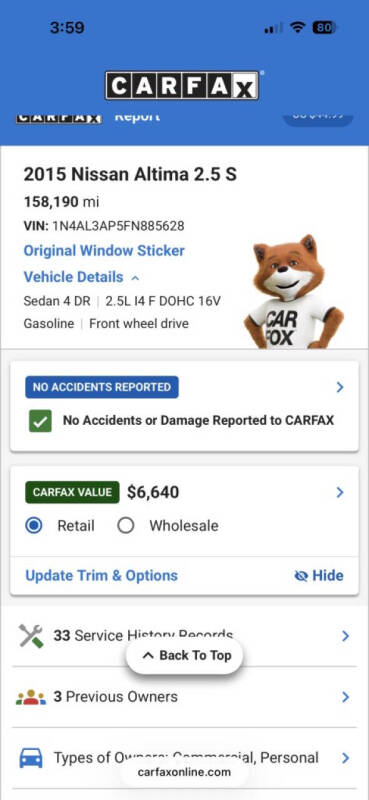Tap the carfaxonline.com address bar
This screenshot has width=369, height=800.
184,772
